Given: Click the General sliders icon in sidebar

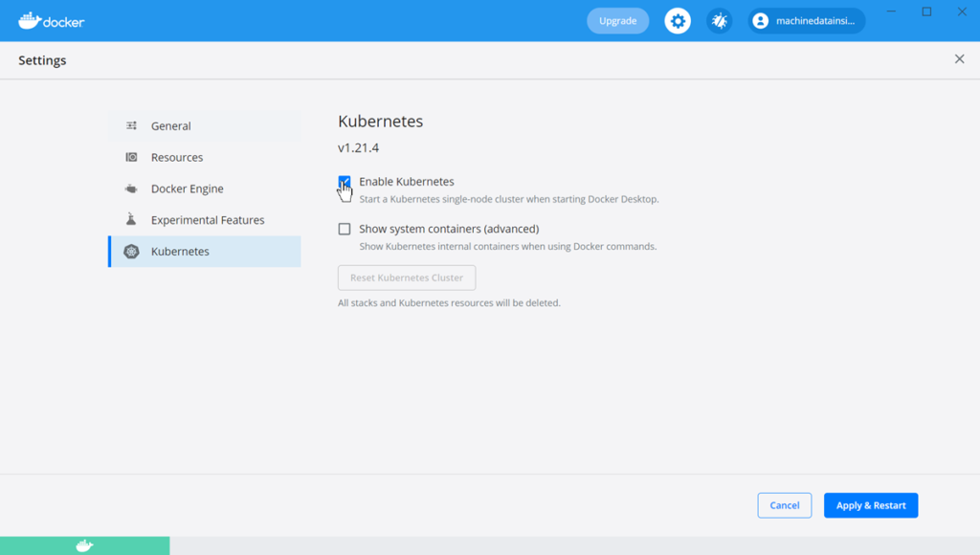Looking at the screenshot, I should pos(131,126).
